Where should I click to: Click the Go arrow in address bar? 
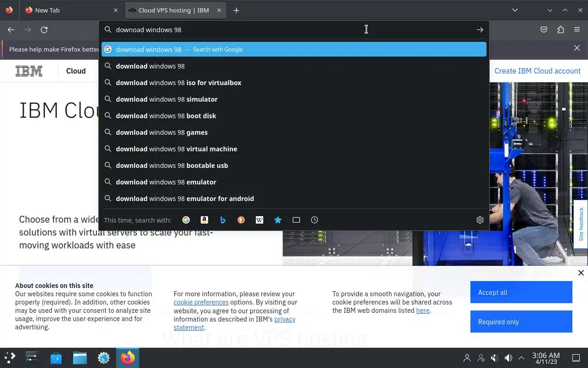480,29
